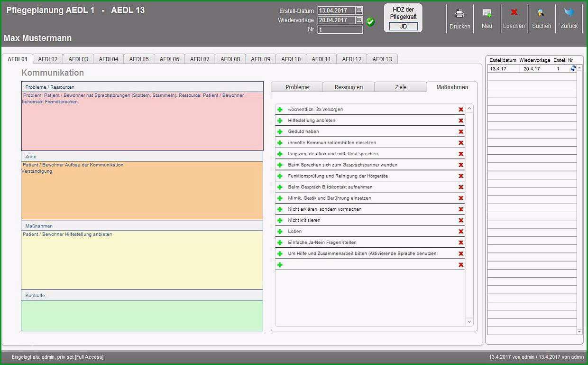Viewport: 588px width, 365px height.
Task: Open Suchen search icon
Action: 541,13
